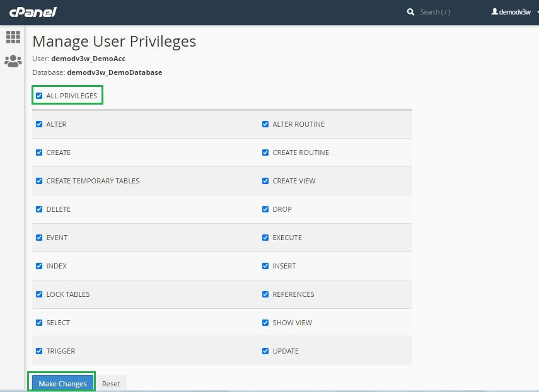Toggle the SELECT checkbox
539x392 pixels.
click(39, 323)
